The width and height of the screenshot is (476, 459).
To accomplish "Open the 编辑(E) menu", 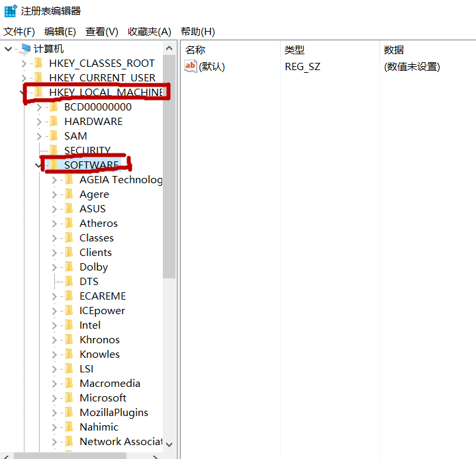I will [60, 32].
